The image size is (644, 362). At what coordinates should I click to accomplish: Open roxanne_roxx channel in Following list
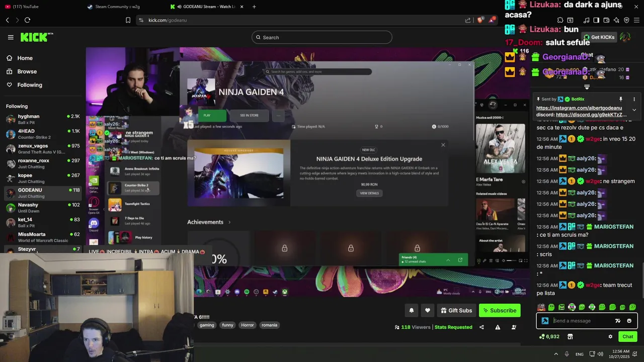[43, 163]
